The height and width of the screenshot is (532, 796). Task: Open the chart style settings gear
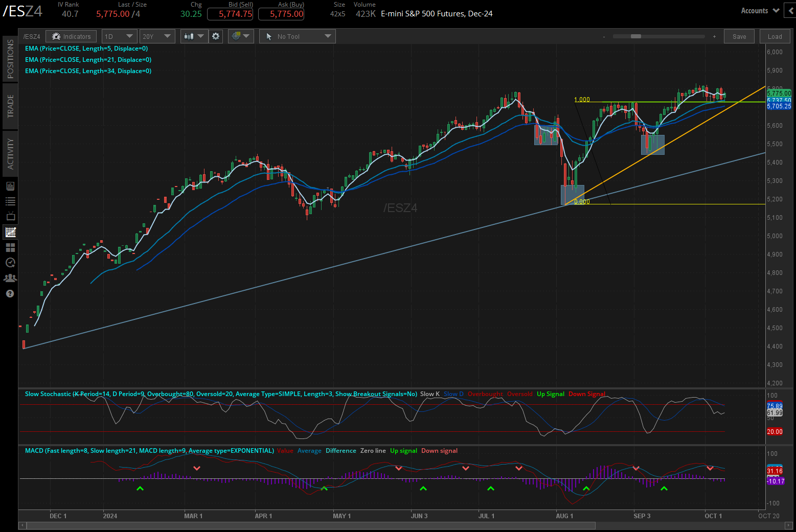point(215,36)
